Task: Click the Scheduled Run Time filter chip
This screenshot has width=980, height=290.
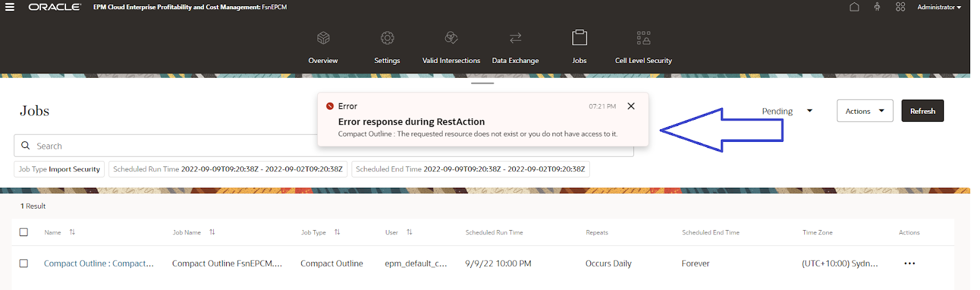Action: (x=228, y=169)
